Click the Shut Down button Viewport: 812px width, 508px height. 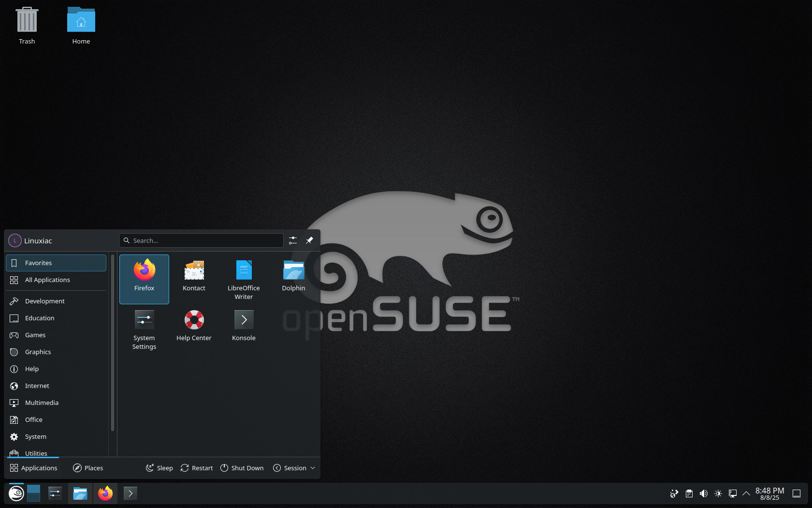coord(242,468)
